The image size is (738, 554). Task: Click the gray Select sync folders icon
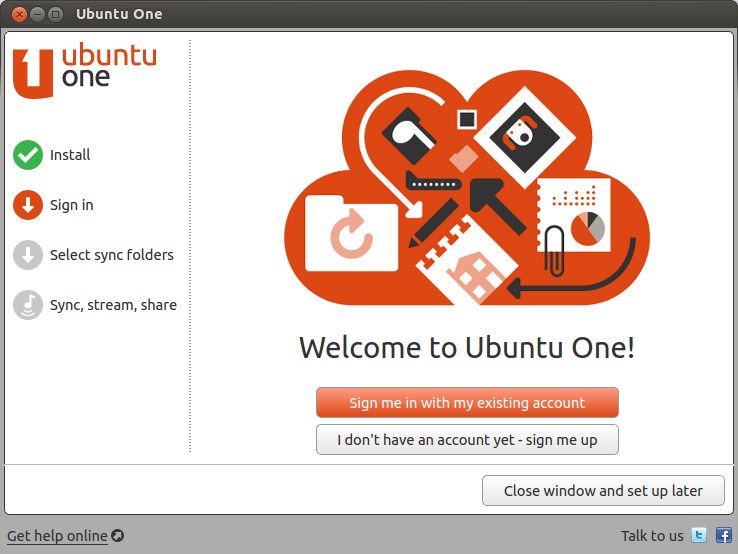pyautogui.click(x=28, y=255)
